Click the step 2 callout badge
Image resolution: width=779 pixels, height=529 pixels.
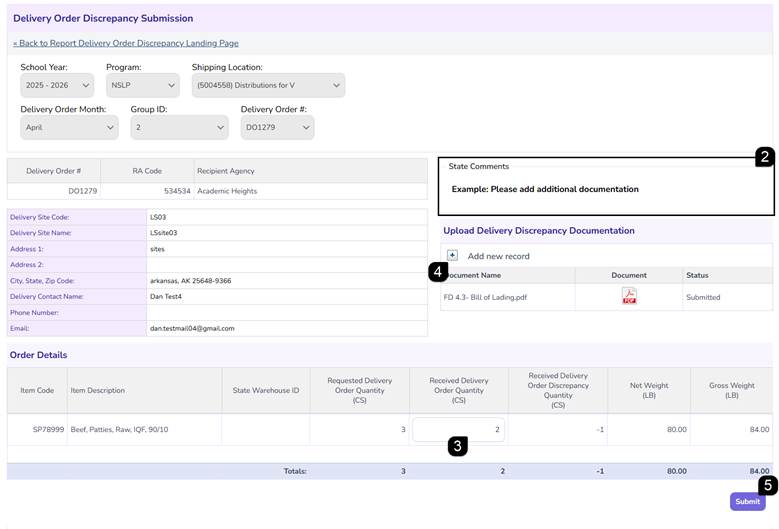(765, 156)
